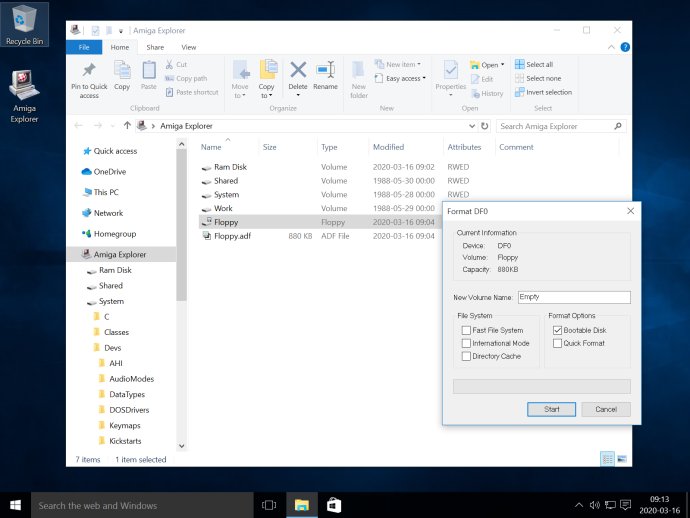The image size is (690, 518).
Task: Click the Copy ribbon icon
Action: click(122, 75)
